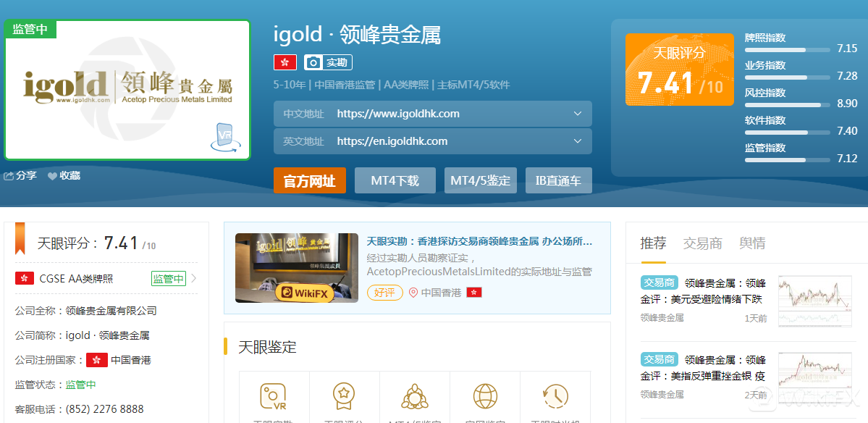Click the MT4下载 button
Viewport: 868px width, 423px height.
pos(395,180)
